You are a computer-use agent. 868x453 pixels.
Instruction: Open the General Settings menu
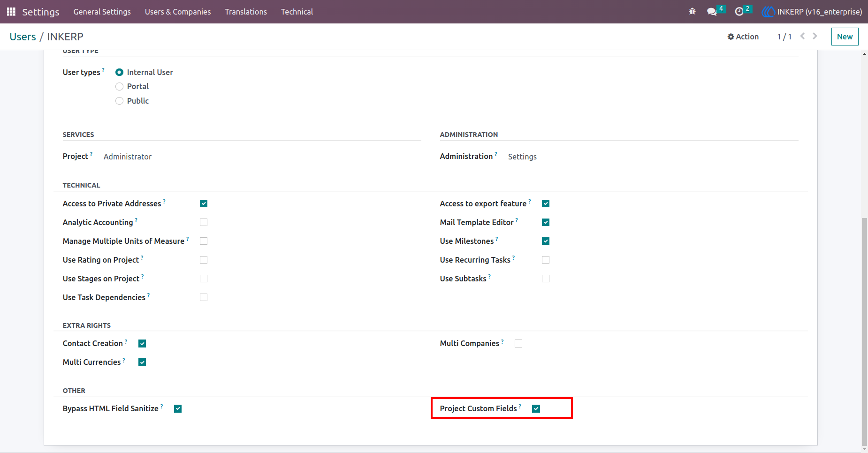pyautogui.click(x=102, y=12)
